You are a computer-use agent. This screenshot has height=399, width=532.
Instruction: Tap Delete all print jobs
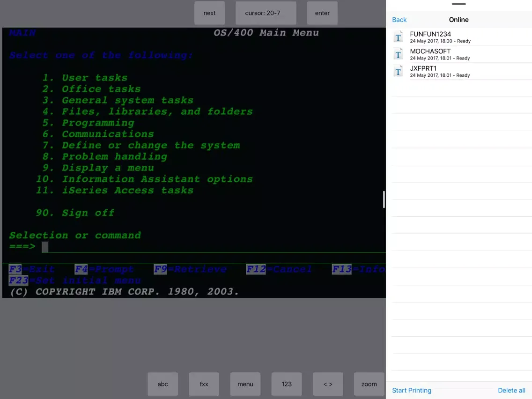point(511,390)
